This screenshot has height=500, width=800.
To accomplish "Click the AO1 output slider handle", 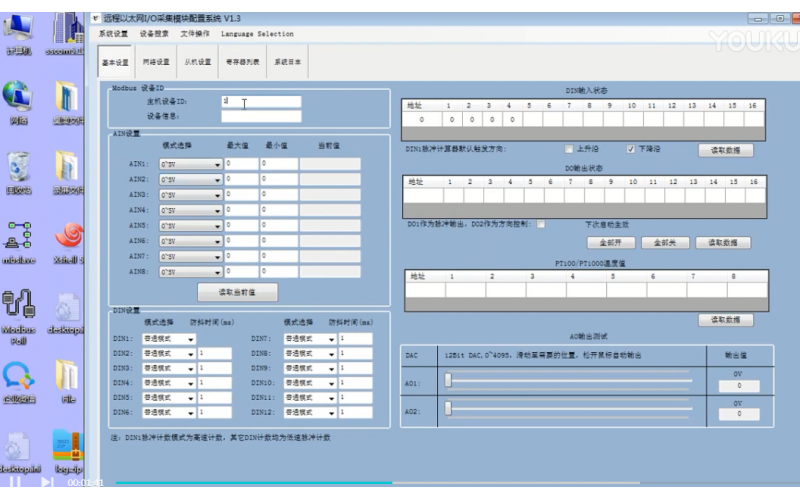I will pyautogui.click(x=449, y=381).
